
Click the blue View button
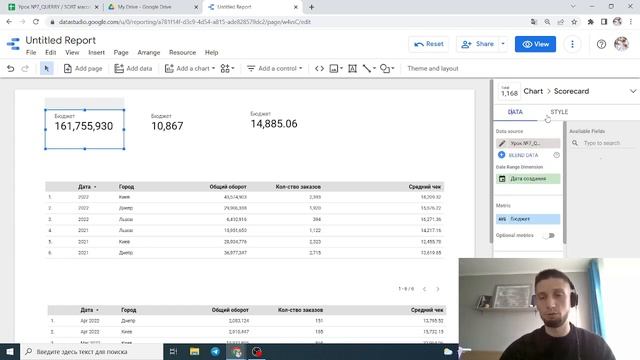point(535,44)
